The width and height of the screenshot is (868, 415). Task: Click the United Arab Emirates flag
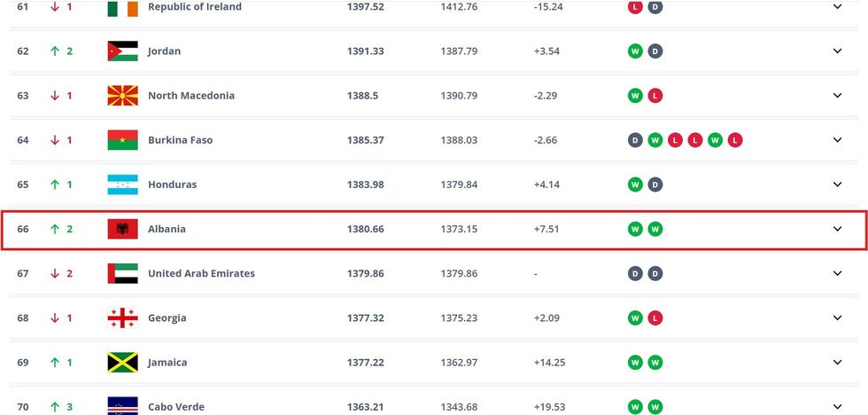[122, 273]
